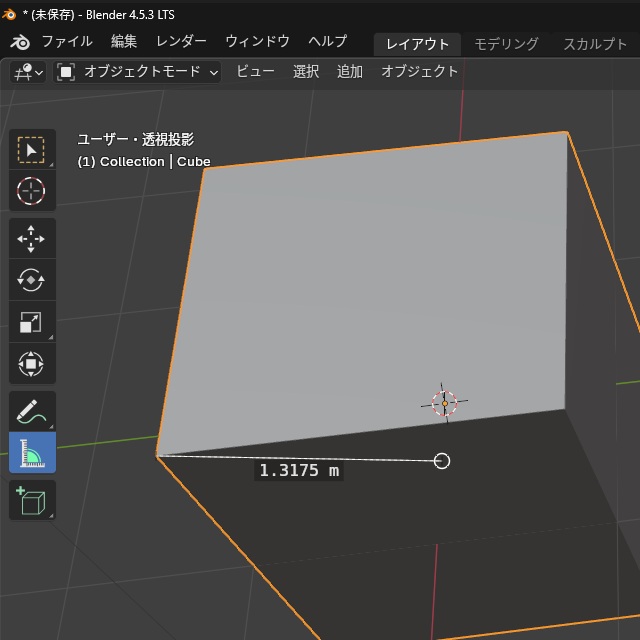Switch to the Scale tool
The width and height of the screenshot is (640, 640).
pos(32,322)
